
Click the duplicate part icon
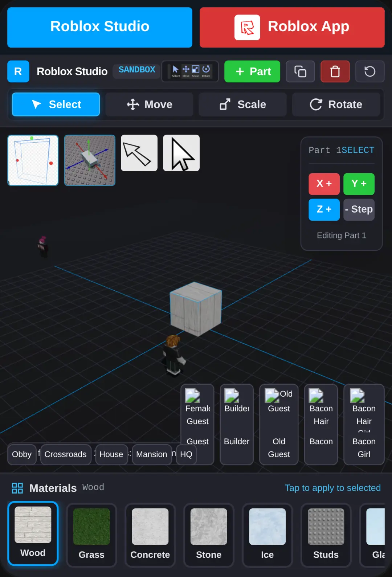[300, 71]
